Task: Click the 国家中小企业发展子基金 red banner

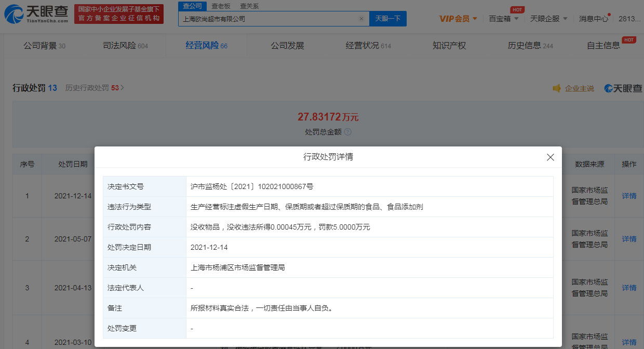Action: point(118,14)
